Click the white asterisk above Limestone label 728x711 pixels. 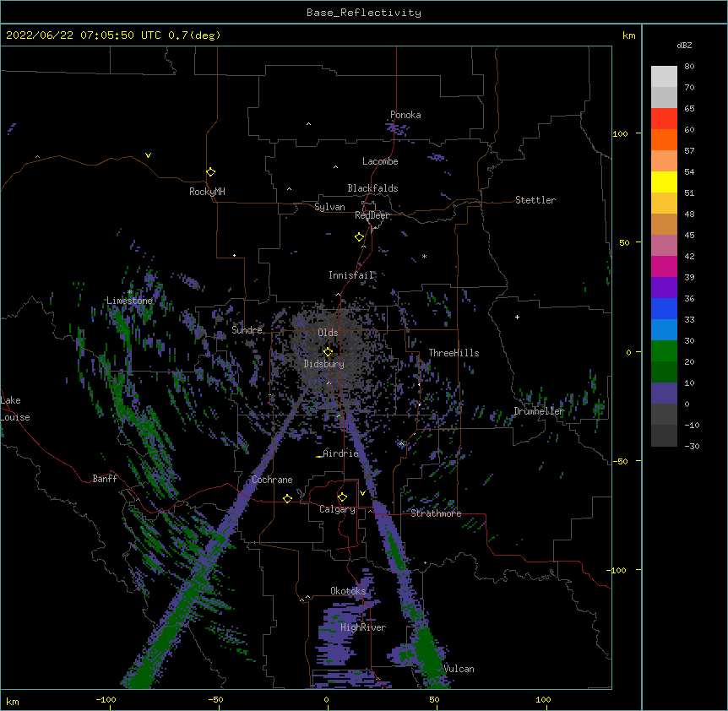point(129,292)
